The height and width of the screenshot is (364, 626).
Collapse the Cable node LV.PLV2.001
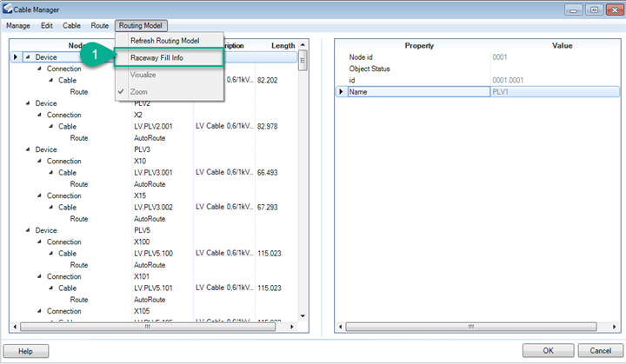50,126
